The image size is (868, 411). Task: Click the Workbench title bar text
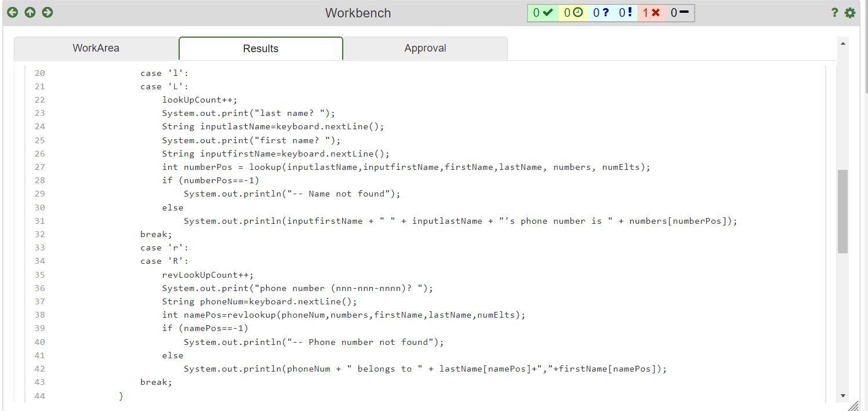point(358,12)
